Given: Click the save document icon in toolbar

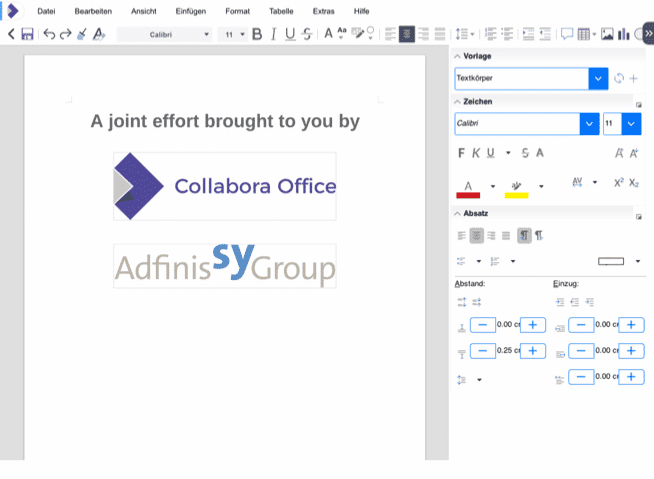Looking at the screenshot, I should pos(27,34).
